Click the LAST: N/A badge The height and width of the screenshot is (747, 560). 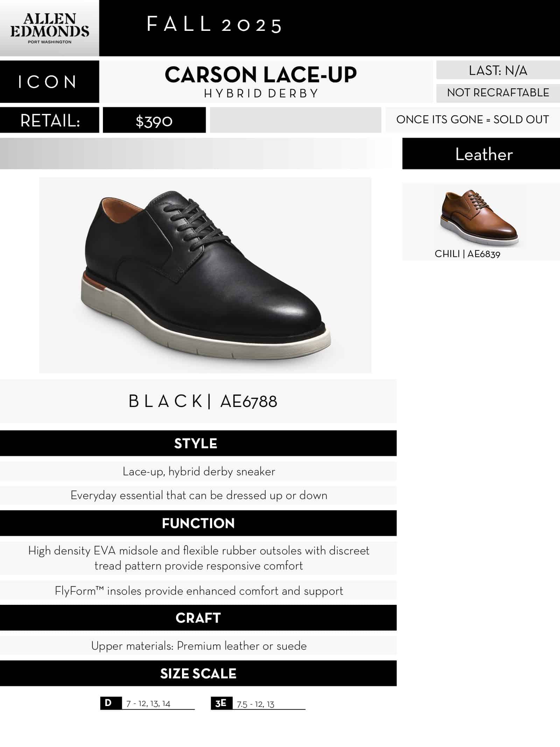498,71
